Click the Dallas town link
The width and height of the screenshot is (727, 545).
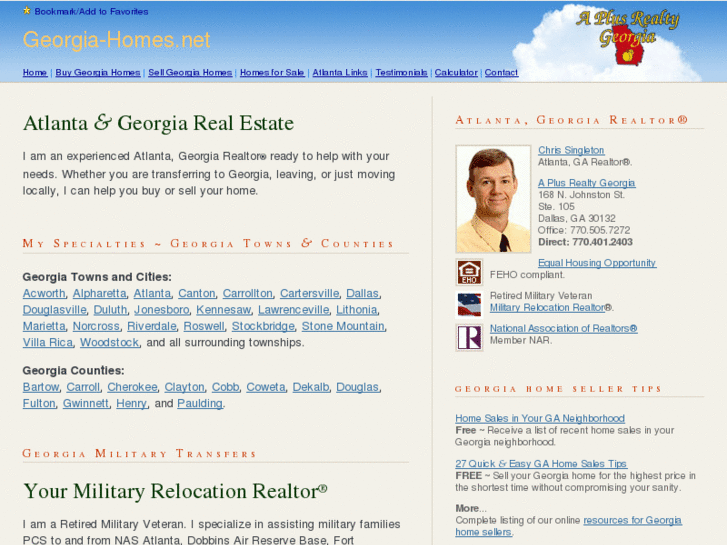[363, 294]
